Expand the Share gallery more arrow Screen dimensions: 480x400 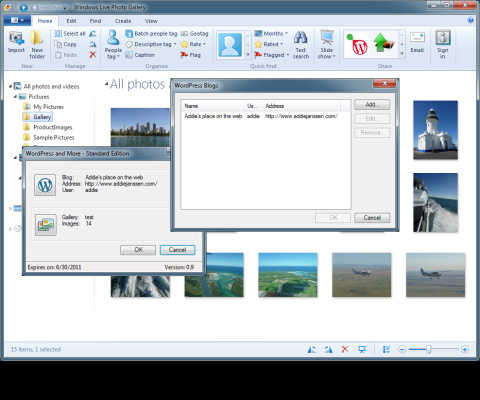coord(402,54)
